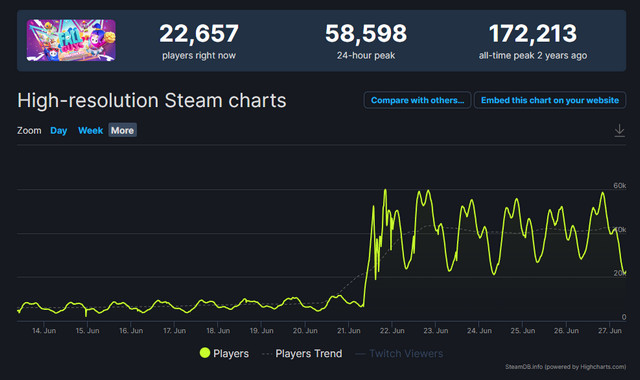Open the Fall Guys game thumbnail
The image size is (640, 380).
tap(71, 40)
